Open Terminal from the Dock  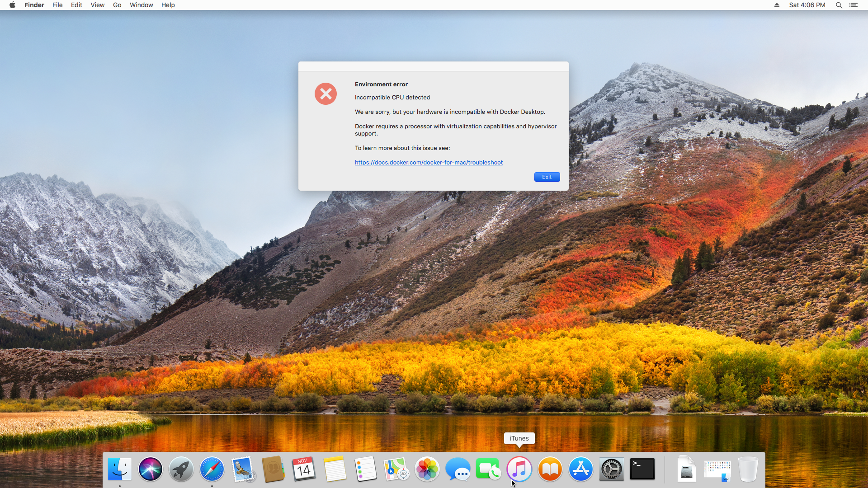pyautogui.click(x=642, y=469)
